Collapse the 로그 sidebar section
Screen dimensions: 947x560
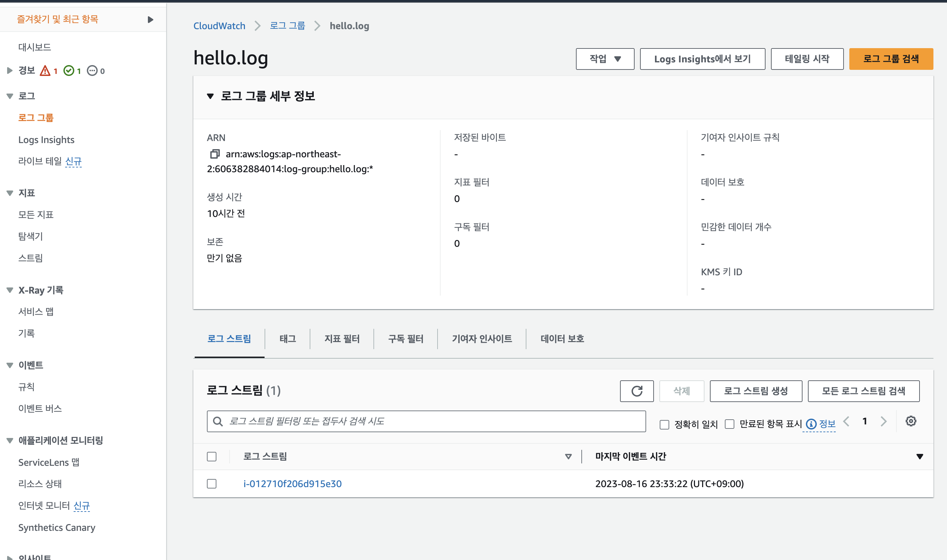10,96
